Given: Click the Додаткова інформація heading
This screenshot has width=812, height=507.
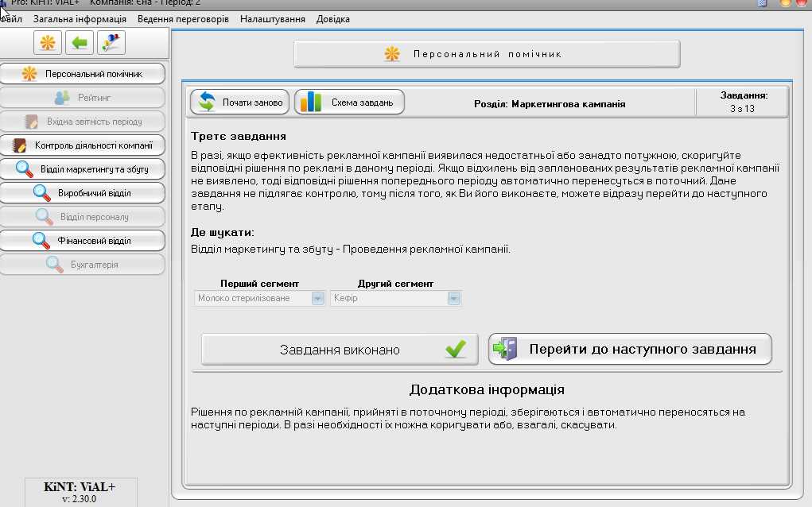Looking at the screenshot, I should pyautogui.click(x=487, y=389).
